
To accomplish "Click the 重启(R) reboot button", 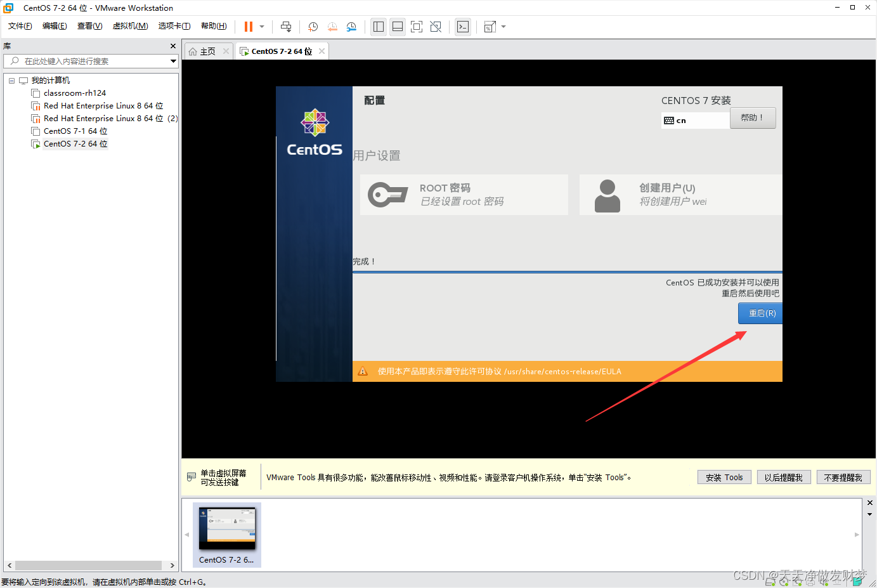I will [760, 313].
